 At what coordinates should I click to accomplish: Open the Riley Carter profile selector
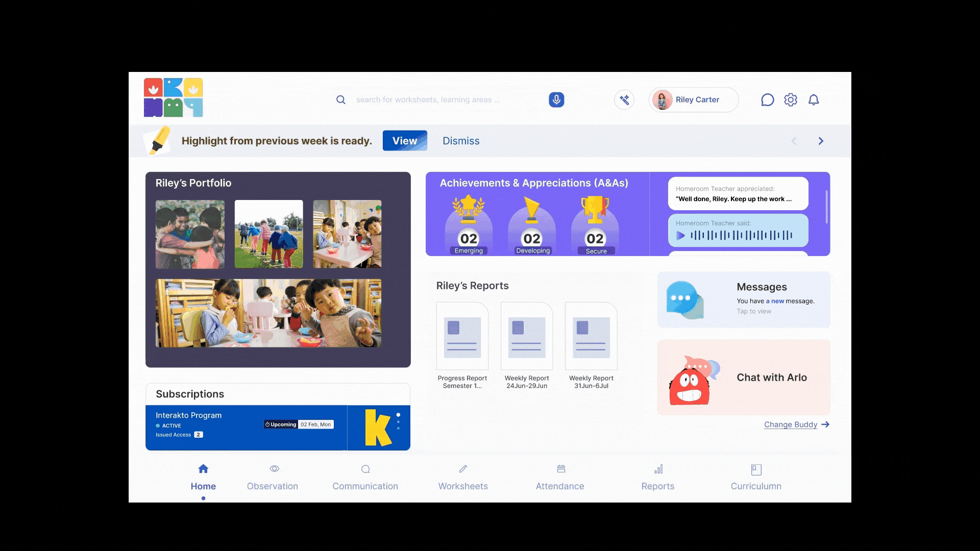693,99
